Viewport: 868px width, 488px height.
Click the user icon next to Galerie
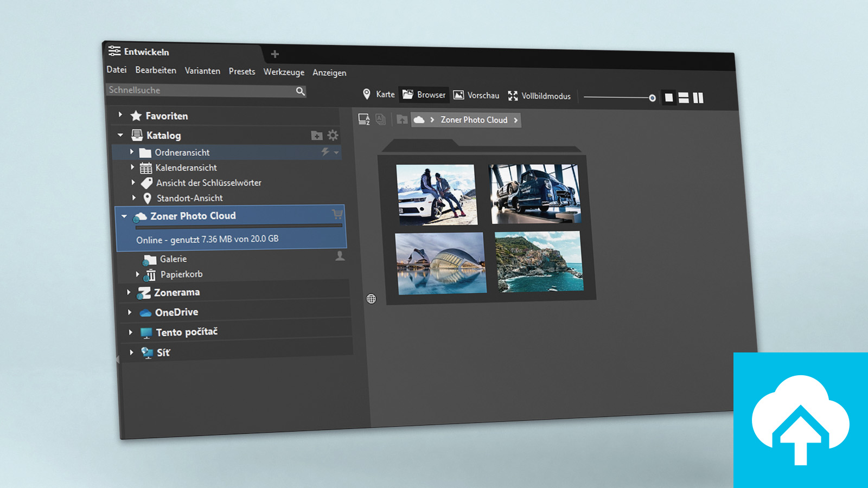click(x=340, y=256)
